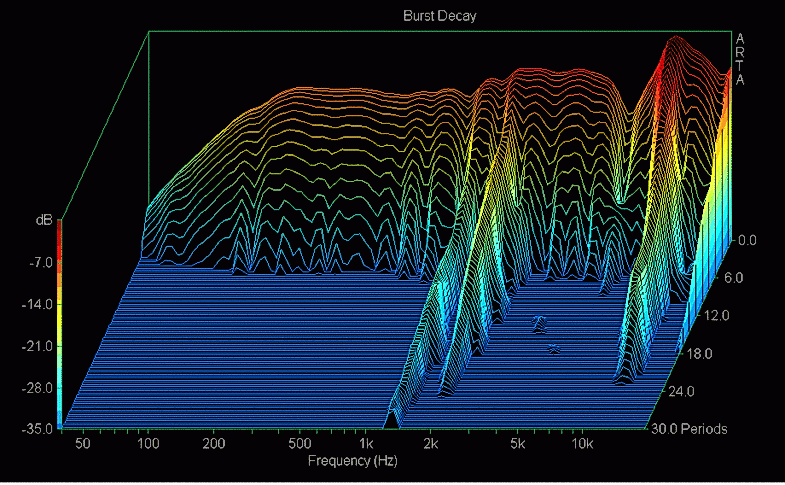785x485 pixels.
Task: Click the vertical ARTA watermark label
Action: click(740, 59)
